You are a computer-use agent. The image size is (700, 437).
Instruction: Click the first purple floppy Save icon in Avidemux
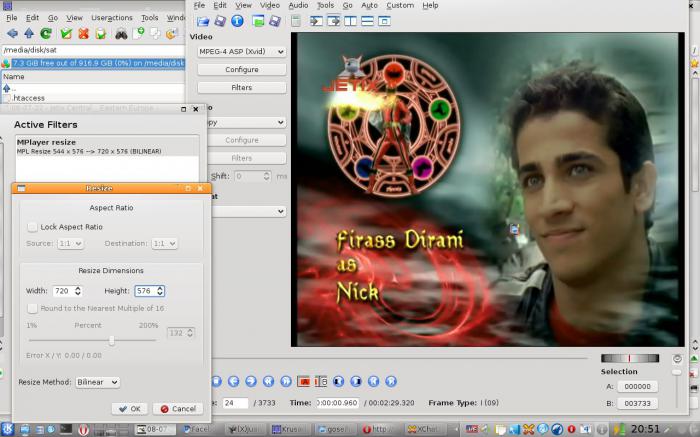[220, 21]
